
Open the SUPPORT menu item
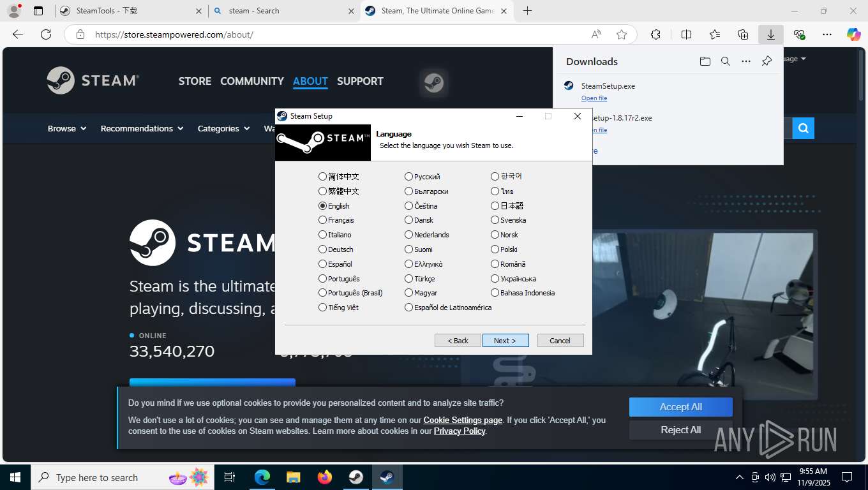click(360, 81)
